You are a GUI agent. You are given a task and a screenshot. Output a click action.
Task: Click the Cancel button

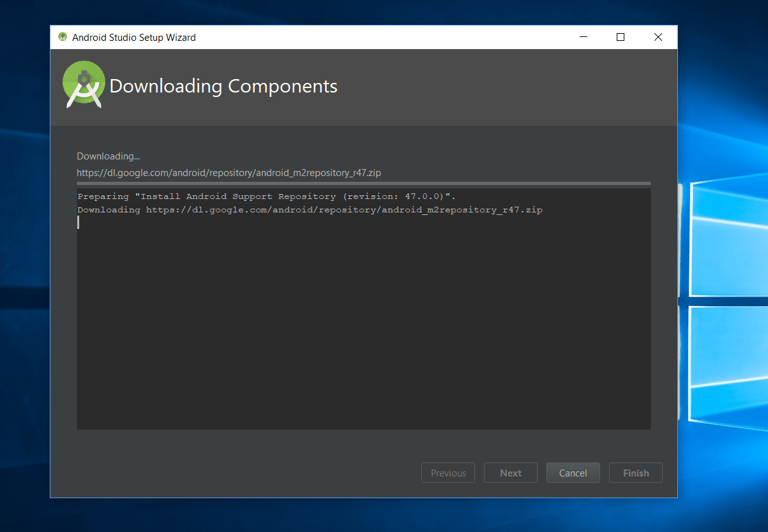click(573, 473)
